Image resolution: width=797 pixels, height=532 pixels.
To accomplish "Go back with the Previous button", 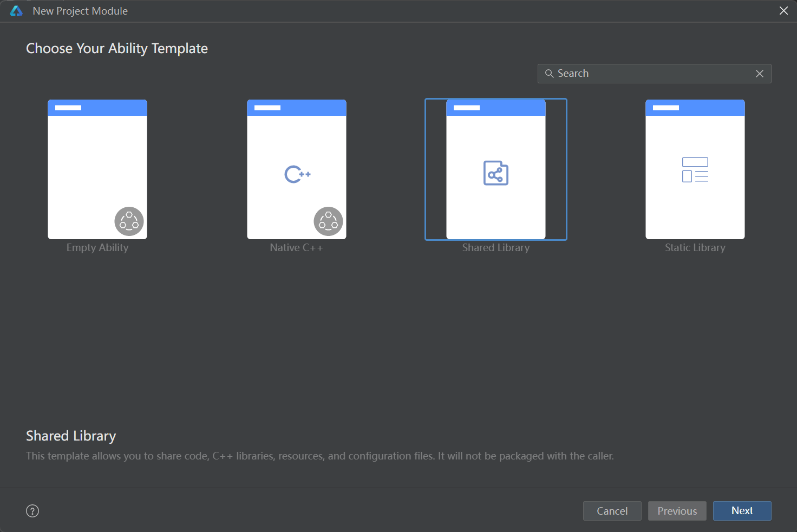I will click(677, 511).
